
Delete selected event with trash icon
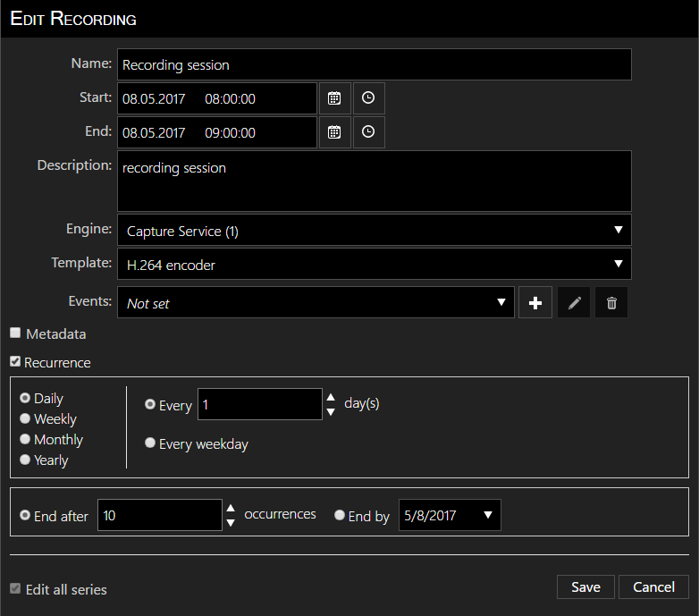pos(611,303)
